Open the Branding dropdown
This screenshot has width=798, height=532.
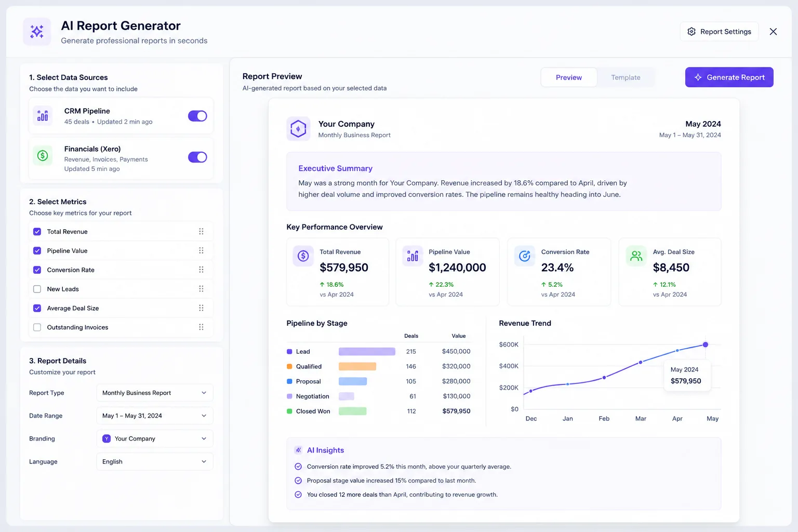click(x=155, y=438)
